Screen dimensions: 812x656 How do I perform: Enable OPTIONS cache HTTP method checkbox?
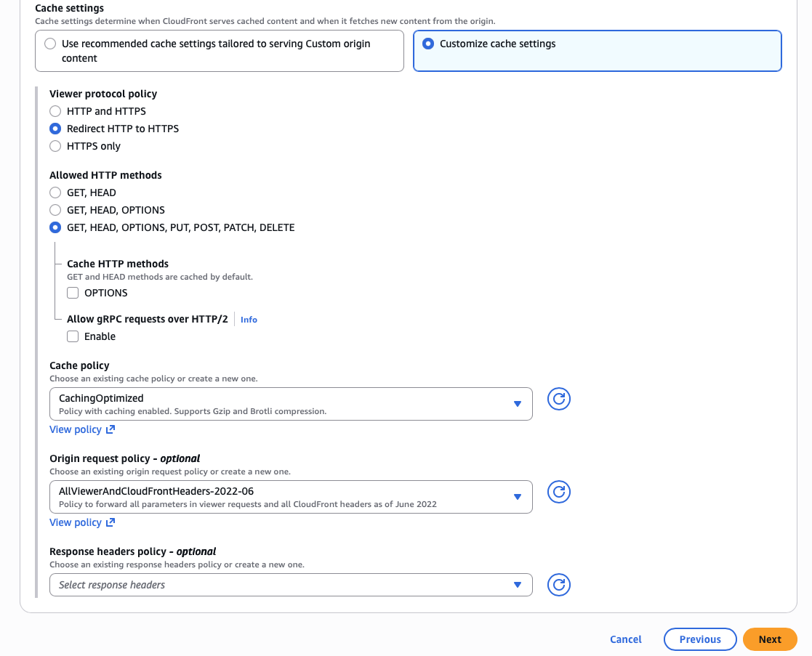pyautogui.click(x=73, y=293)
